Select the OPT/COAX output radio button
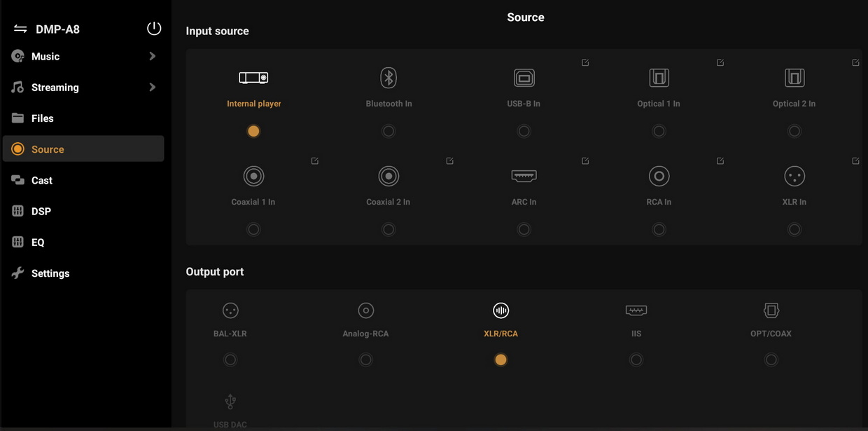The width and height of the screenshot is (868, 431). [x=771, y=360]
